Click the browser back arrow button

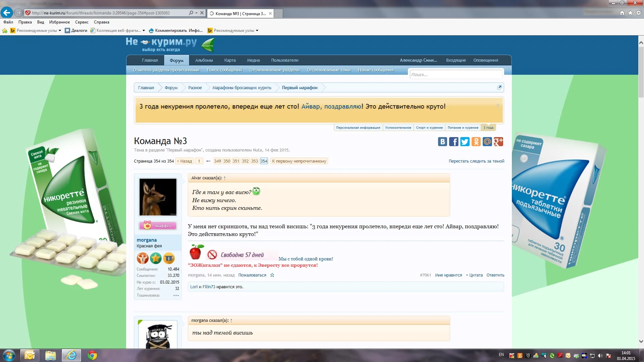tap(7, 13)
